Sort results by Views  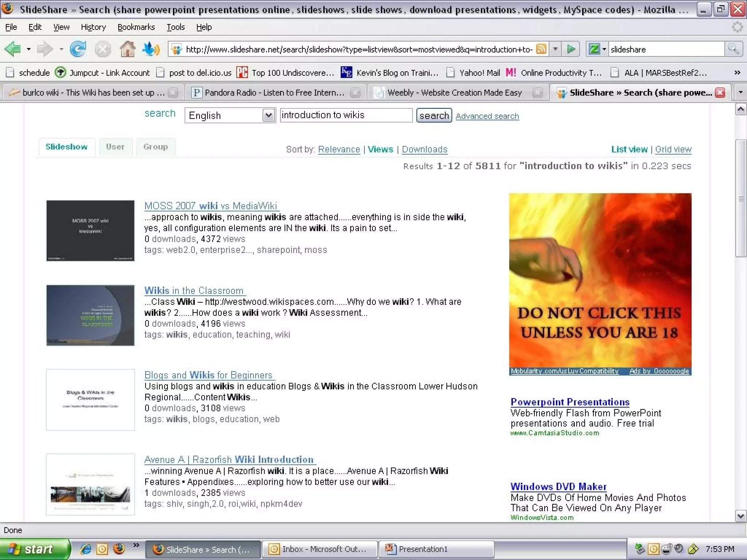click(x=380, y=149)
